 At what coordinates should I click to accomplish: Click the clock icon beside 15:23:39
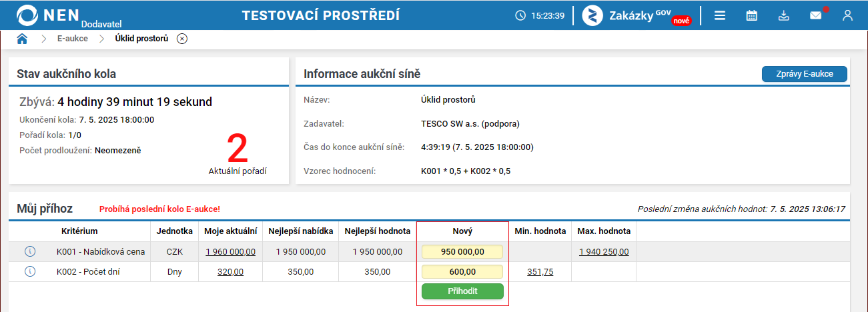(x=520, y=15)
